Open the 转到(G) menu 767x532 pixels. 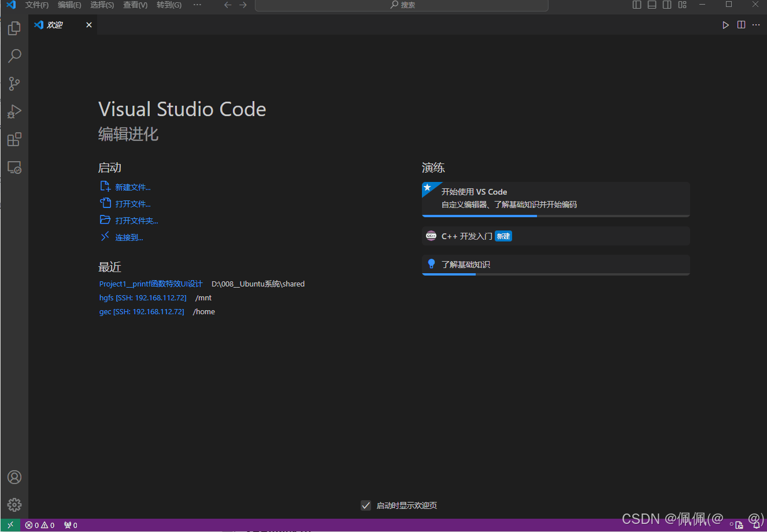coord(169,5)
